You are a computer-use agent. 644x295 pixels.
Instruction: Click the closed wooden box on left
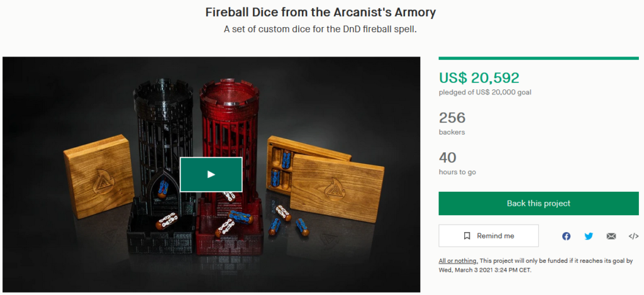(x=99, y=177)
